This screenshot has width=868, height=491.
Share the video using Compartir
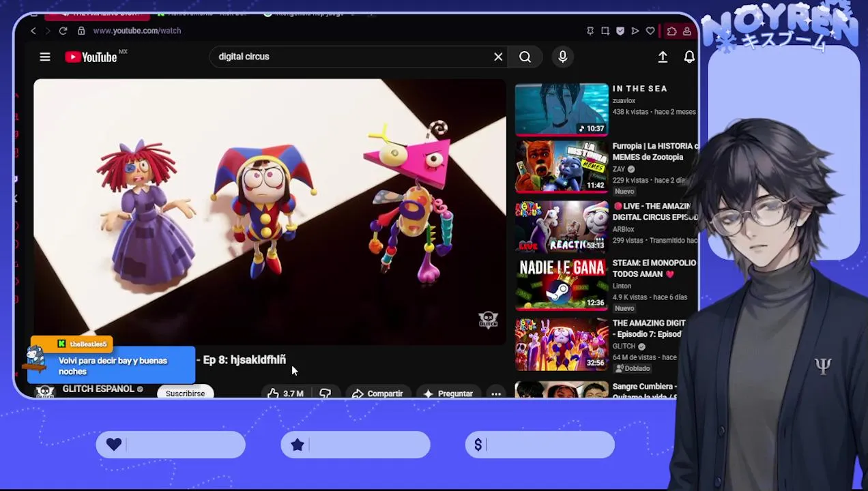[x=377, y=393]
